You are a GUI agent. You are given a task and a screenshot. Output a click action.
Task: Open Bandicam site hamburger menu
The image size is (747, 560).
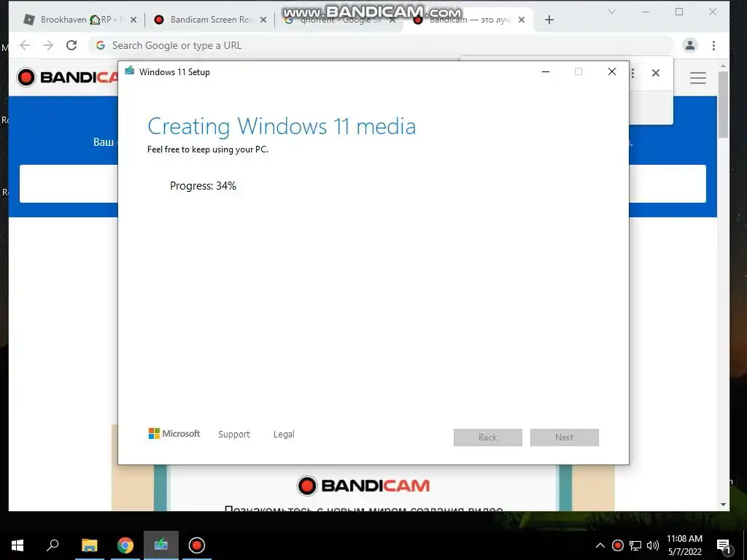698,78
